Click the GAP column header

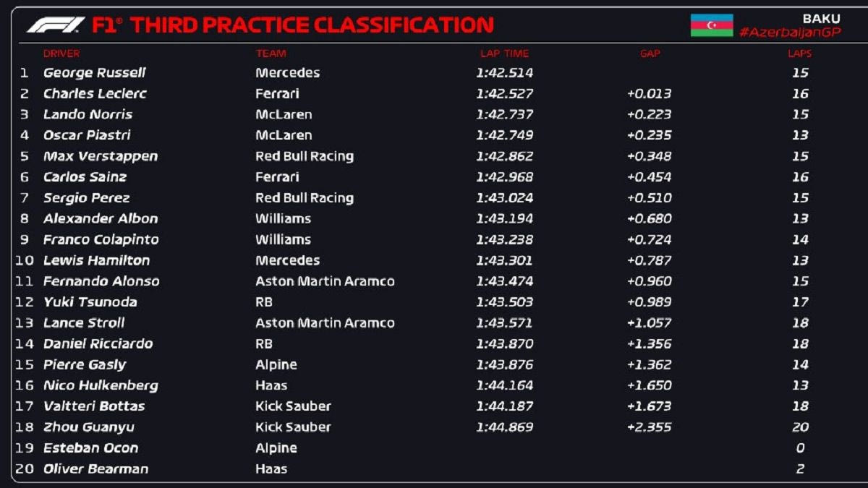click(650, 53)
